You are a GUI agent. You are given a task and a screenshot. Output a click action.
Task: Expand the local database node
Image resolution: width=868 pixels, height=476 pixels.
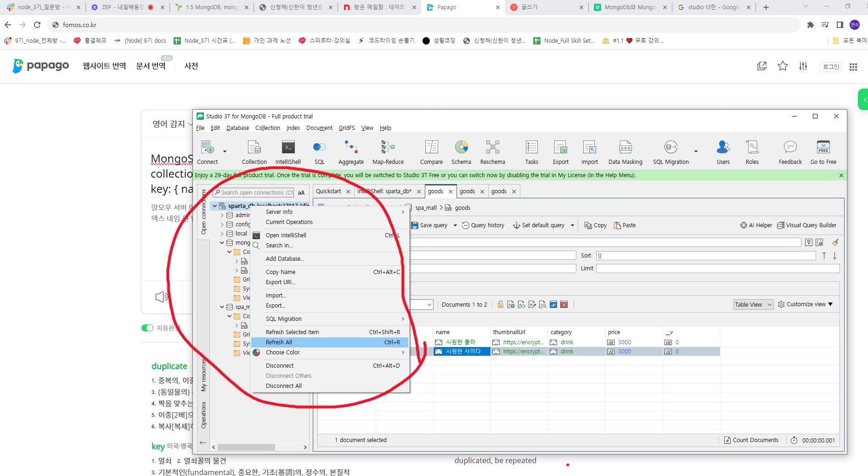[222, 234]
